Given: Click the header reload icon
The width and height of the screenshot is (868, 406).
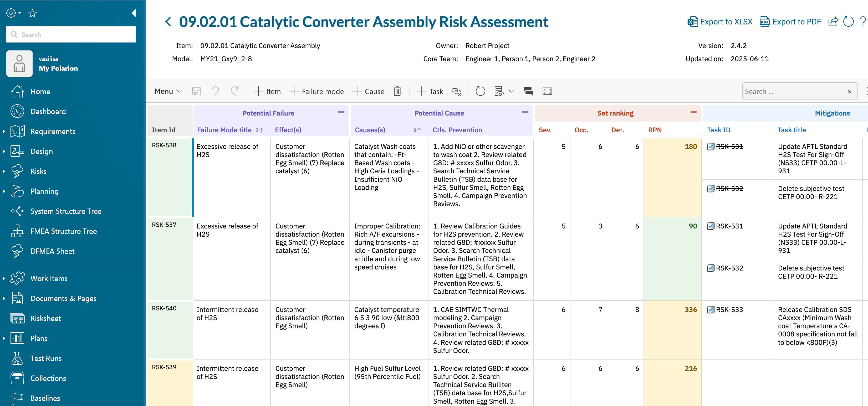Looking at the screenshot, I should pyautogui.click(x=848, y=22).
